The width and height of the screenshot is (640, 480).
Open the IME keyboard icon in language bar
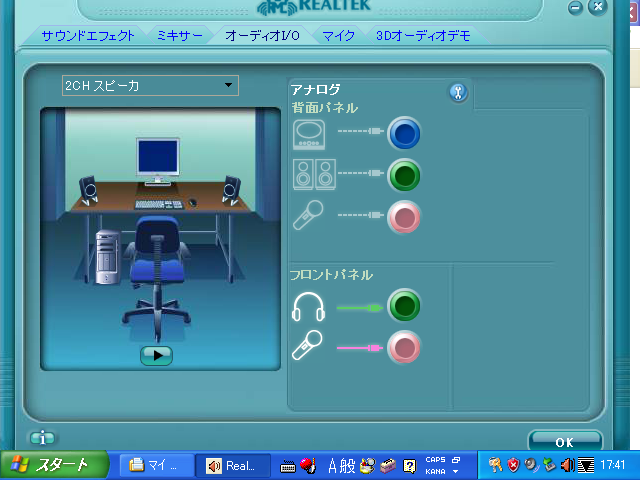pos(288,466)
